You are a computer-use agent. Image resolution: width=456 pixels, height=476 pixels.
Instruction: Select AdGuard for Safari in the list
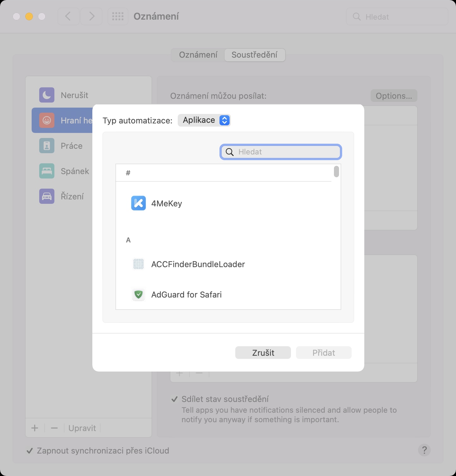(228, 294)
